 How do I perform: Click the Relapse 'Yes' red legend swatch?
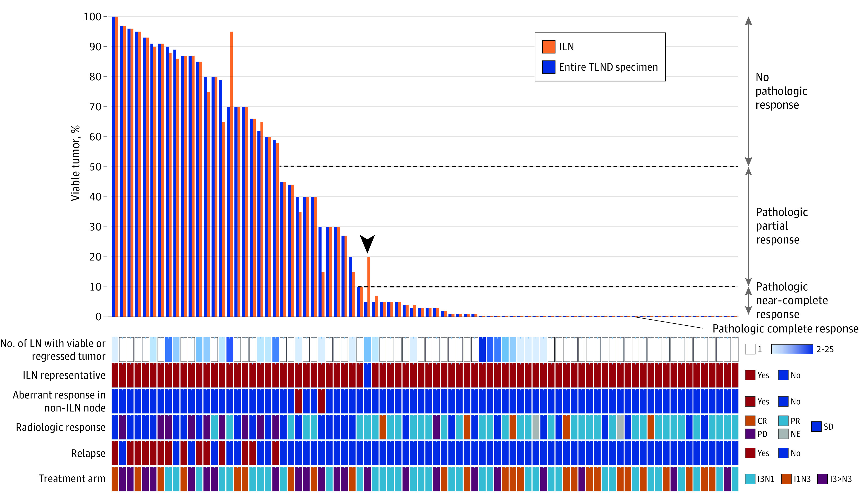(x=750, y=453)
